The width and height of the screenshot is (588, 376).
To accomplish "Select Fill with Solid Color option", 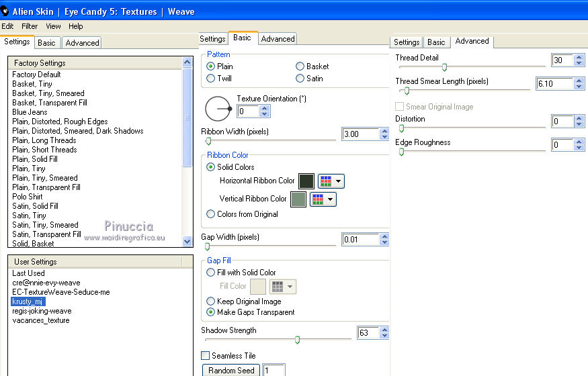I will 211,272.
